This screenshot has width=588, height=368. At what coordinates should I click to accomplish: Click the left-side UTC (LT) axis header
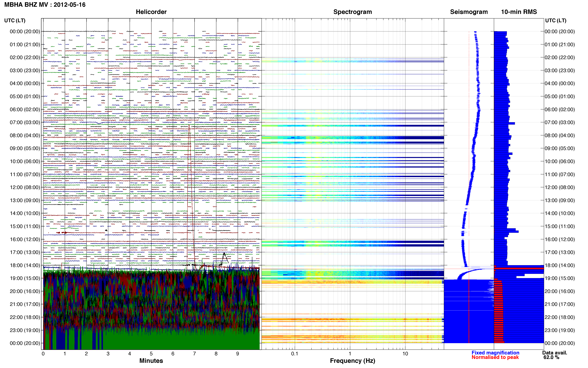click(x=15, y=20)
